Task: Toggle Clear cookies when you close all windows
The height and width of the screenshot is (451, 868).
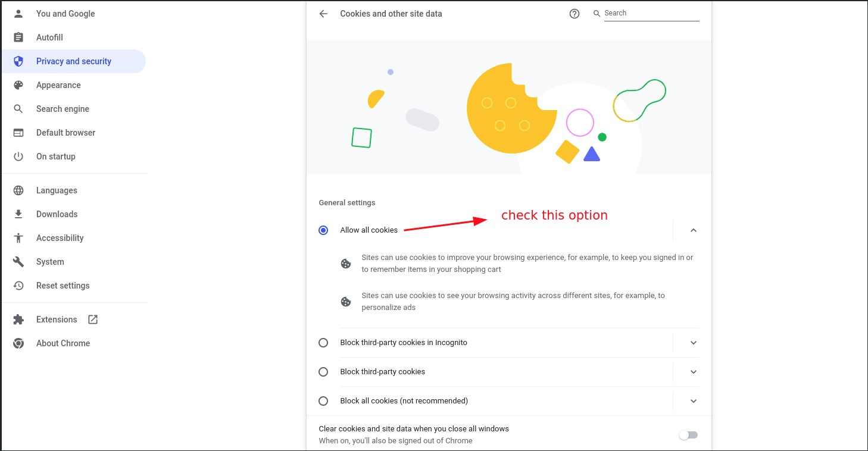Action: 688,435
